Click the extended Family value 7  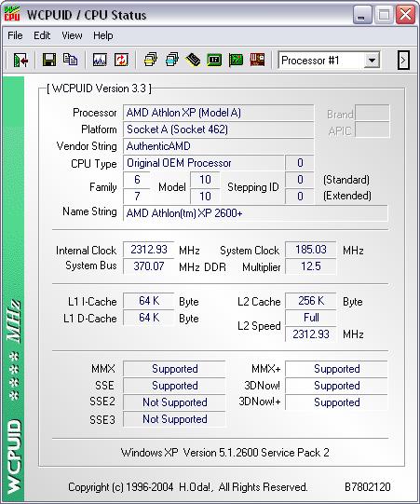click(x=137, y=196)
